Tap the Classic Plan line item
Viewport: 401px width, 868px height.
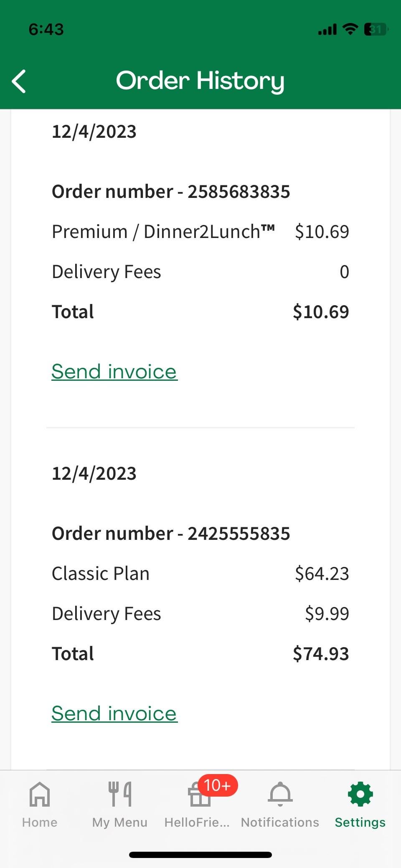[x=101, y=574]
